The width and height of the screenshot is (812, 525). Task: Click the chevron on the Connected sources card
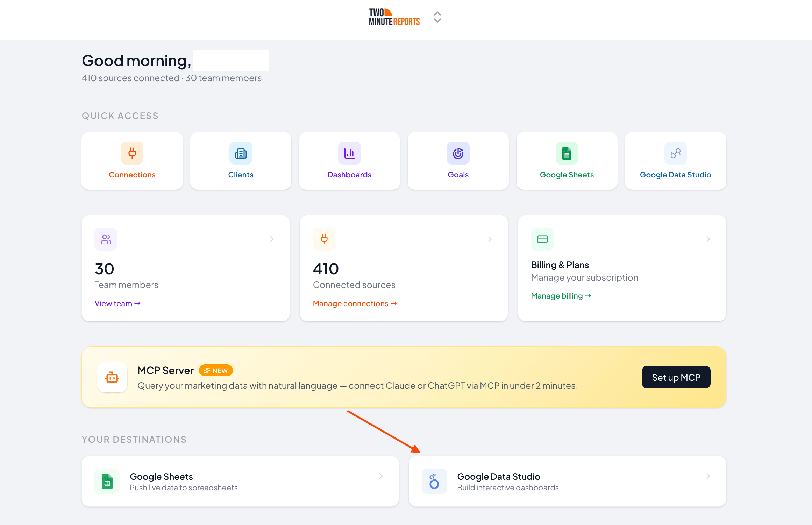(490, 239)
